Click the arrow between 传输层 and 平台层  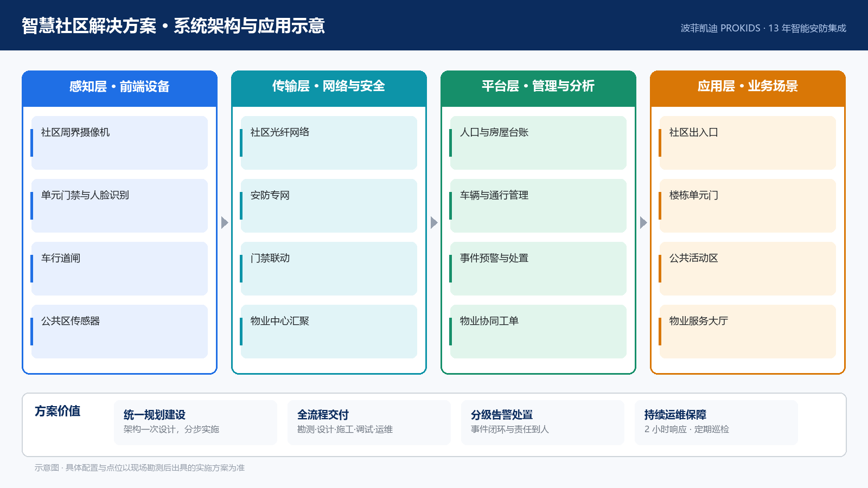434,222
